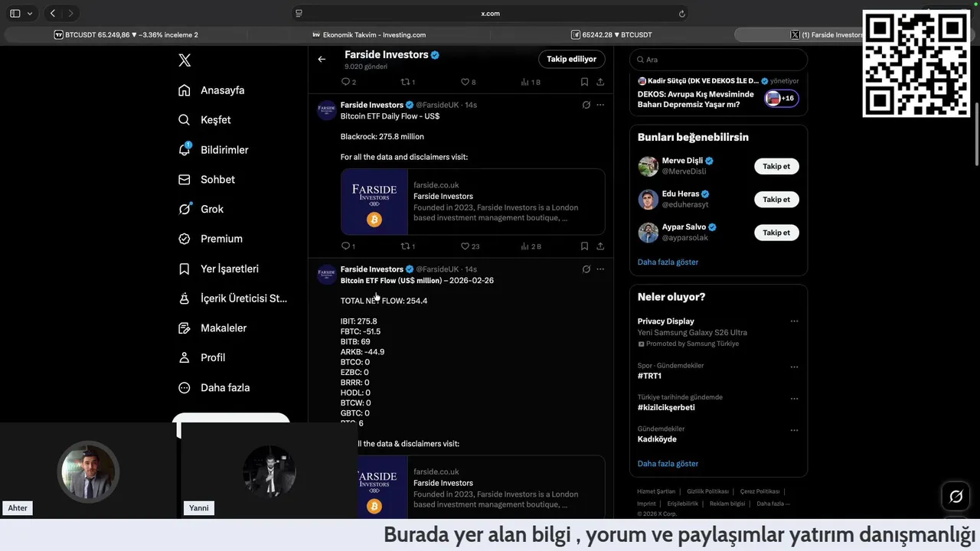Click Safari reload page icon
Image resolution: width=980 pixels, height=551 pixels.
681,13
